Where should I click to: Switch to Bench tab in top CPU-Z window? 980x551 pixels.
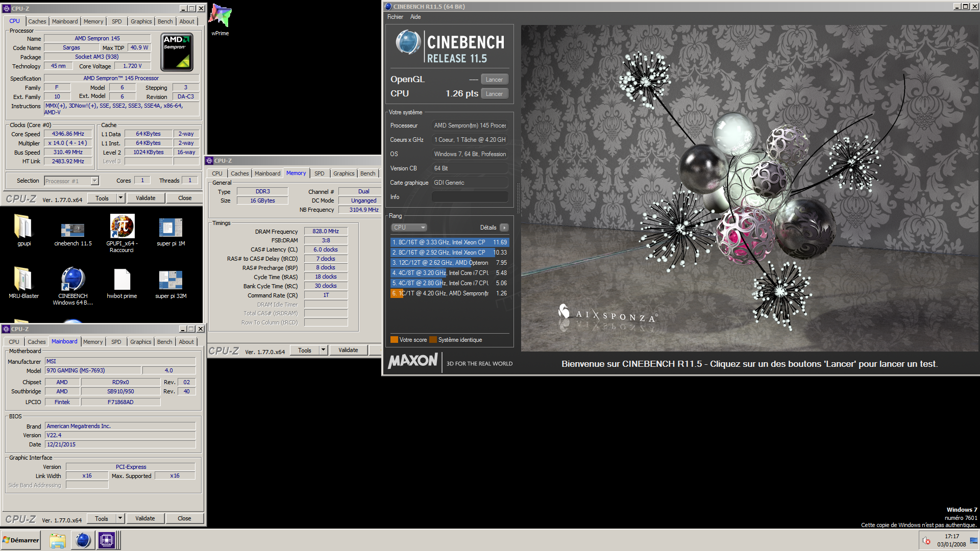point(165,21)
